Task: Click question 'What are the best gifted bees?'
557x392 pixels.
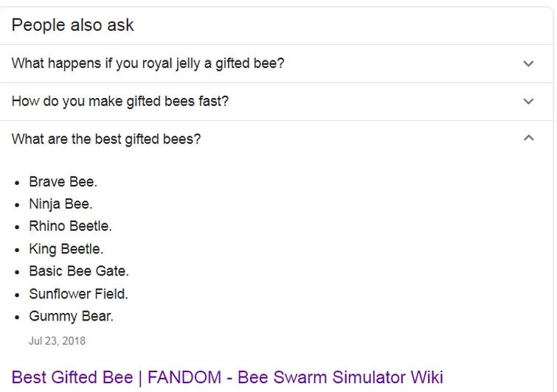Action: click(106, 139)
